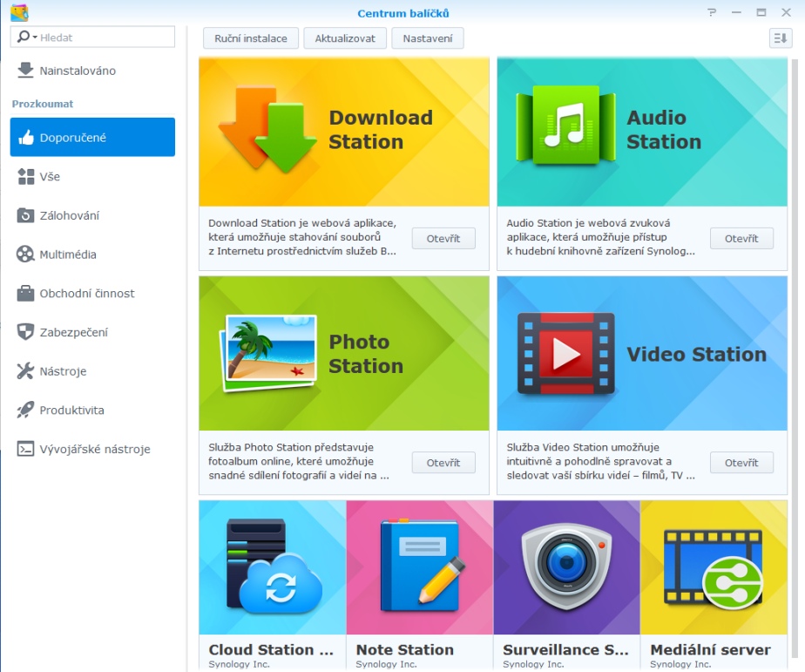Viewport: 805px width, 672px height.
Task: Open the Cloud Station package icon
Action: click(x=272, y=567)
